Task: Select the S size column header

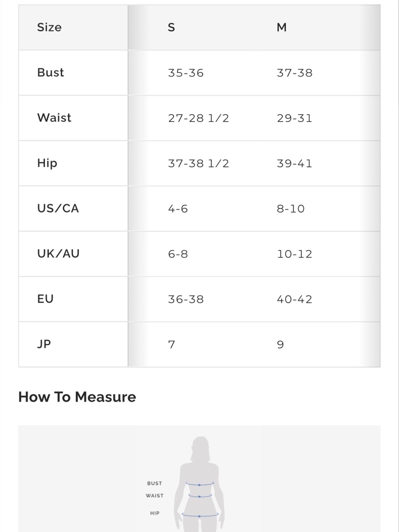Action: pos(171,27)
